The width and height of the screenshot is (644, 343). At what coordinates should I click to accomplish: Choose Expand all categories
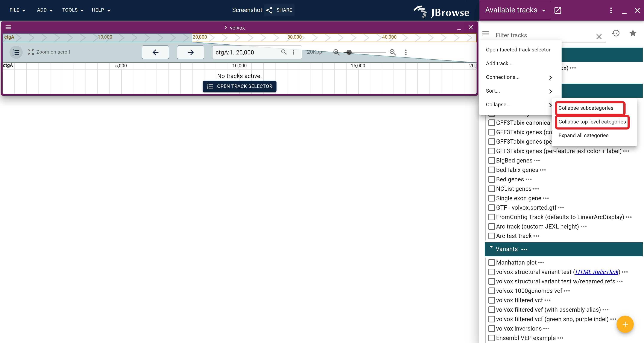coord(594,135)
